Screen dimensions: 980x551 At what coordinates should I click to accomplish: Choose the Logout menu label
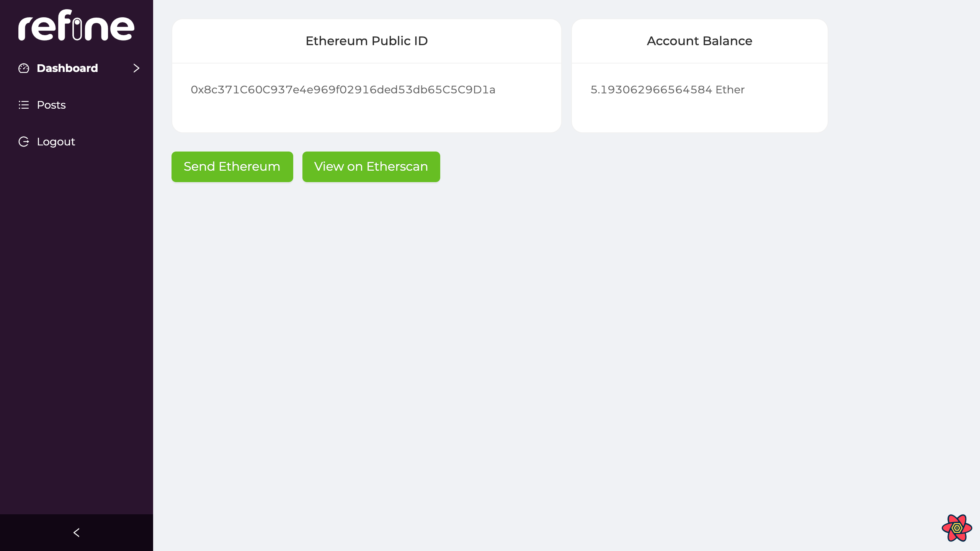(x=56, y=142)
